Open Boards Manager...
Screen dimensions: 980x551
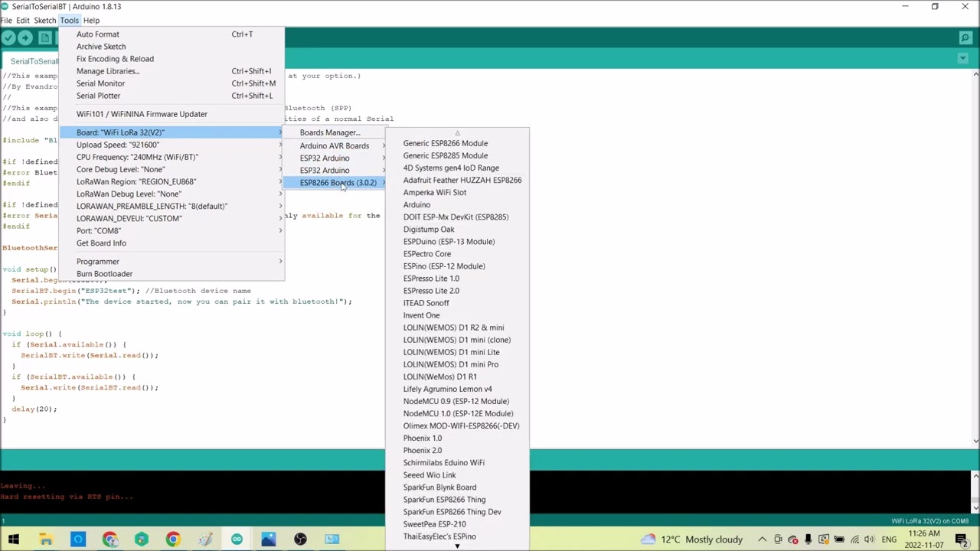[335, 132]
